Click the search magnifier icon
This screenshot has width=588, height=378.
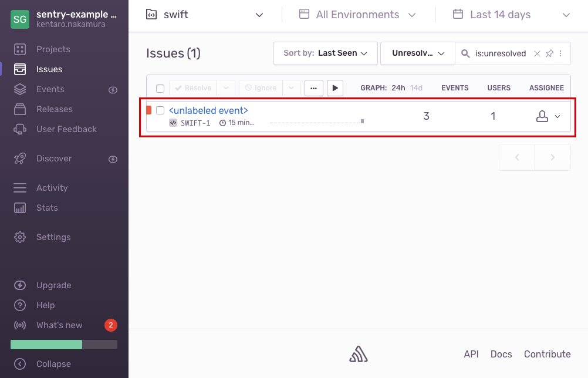coord(465,53)
